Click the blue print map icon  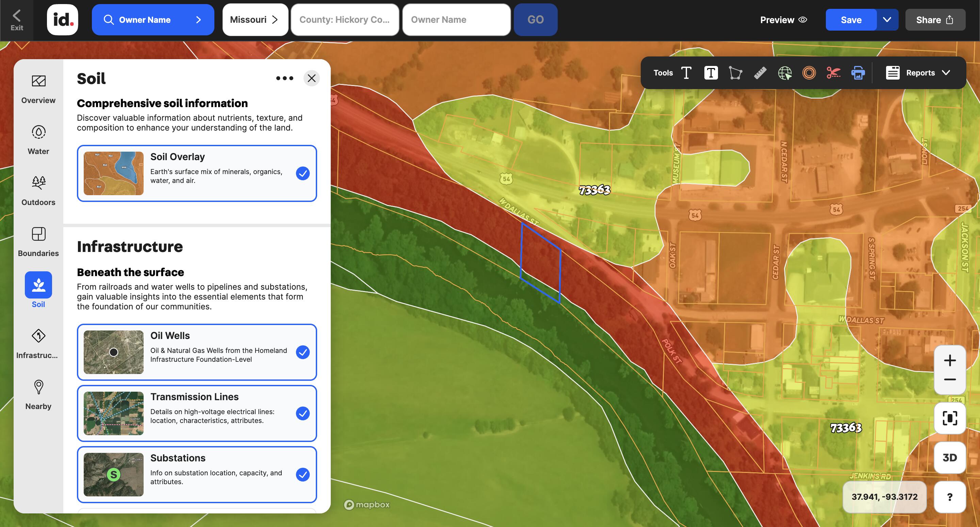pyautogui.click(x=857, y=73)
